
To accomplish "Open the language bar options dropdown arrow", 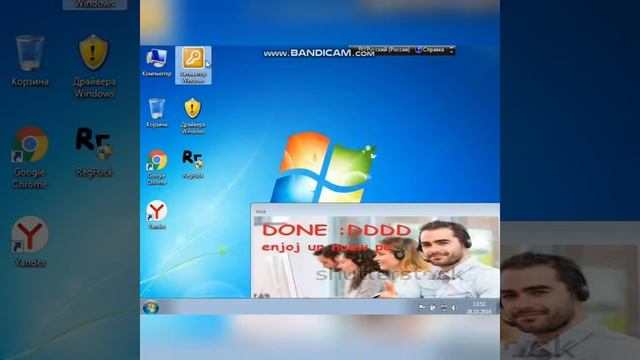I will [x=451, y=51].
